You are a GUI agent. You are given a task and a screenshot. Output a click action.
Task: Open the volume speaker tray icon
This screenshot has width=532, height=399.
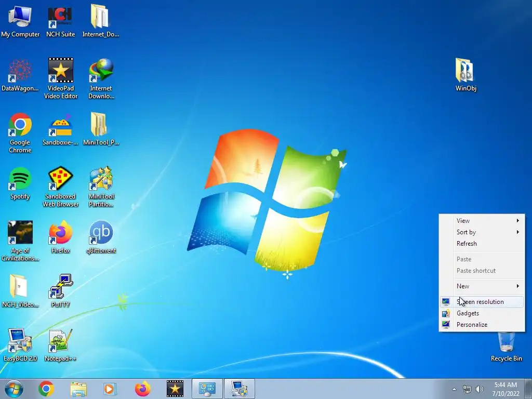click(480, 389)
